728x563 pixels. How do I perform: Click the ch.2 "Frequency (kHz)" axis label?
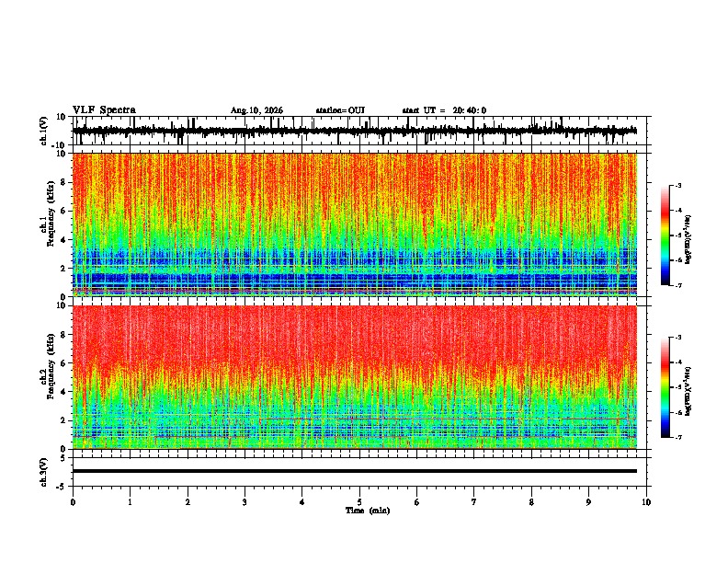(x=51, y=366)
